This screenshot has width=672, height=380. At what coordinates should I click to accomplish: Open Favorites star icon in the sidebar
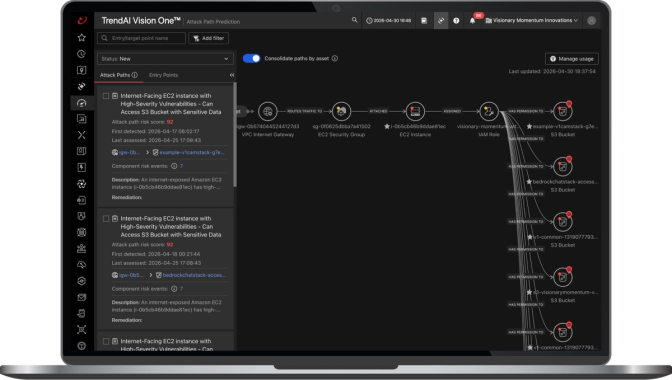tap(81, 38)
